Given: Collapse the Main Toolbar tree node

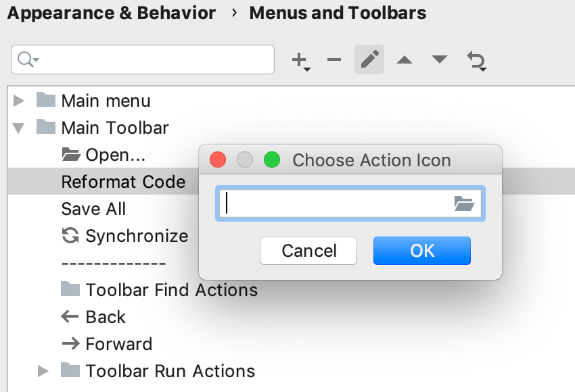Looking at the screenshot, I should pos(18,127).
